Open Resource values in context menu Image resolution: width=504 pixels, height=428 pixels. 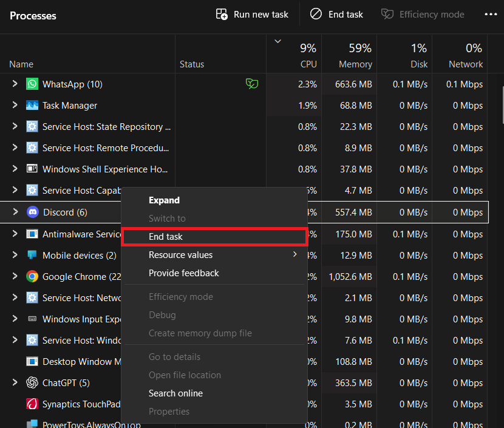point(214,255)
